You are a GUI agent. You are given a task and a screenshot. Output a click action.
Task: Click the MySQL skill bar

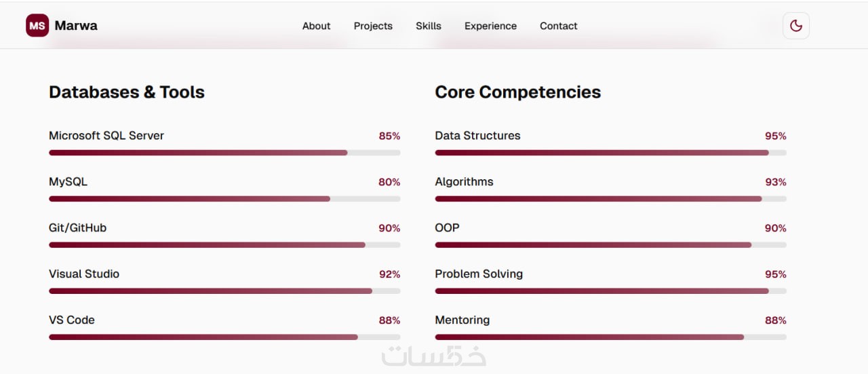[x=224, y=199]
